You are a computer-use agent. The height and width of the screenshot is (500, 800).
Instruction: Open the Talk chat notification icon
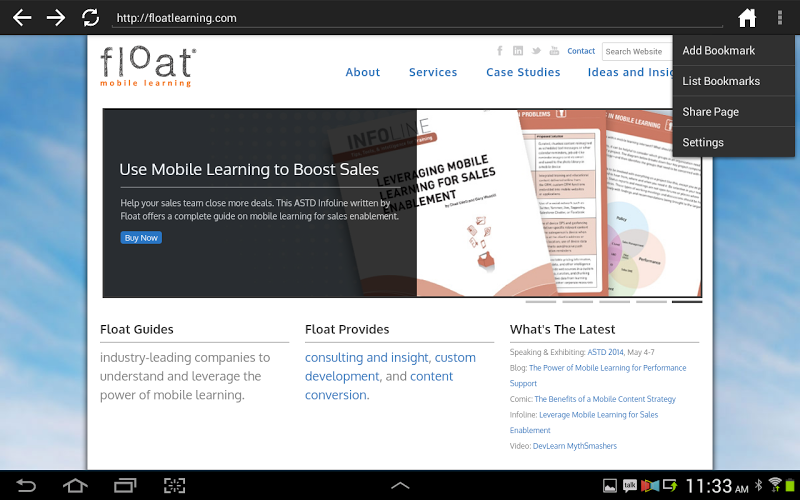pyautogui.click(x=630, y=485)
